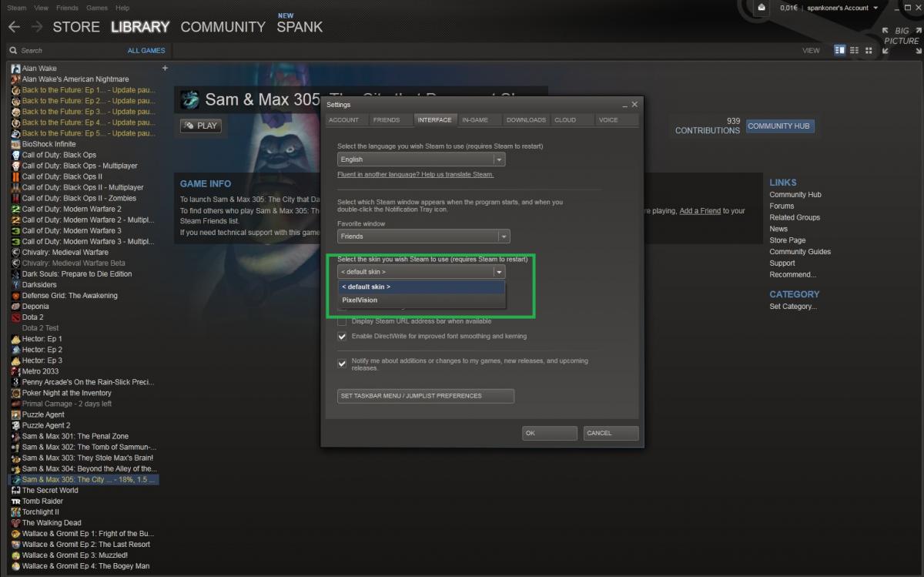The width and height of the screenshot is (924, 577).
Task: Select the Deponia game icon
Action: click(x=15, y=307)
